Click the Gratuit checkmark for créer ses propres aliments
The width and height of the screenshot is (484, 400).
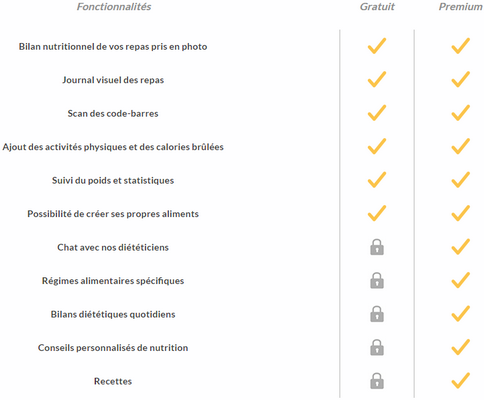pyautogui.click(x=377, y=213)
